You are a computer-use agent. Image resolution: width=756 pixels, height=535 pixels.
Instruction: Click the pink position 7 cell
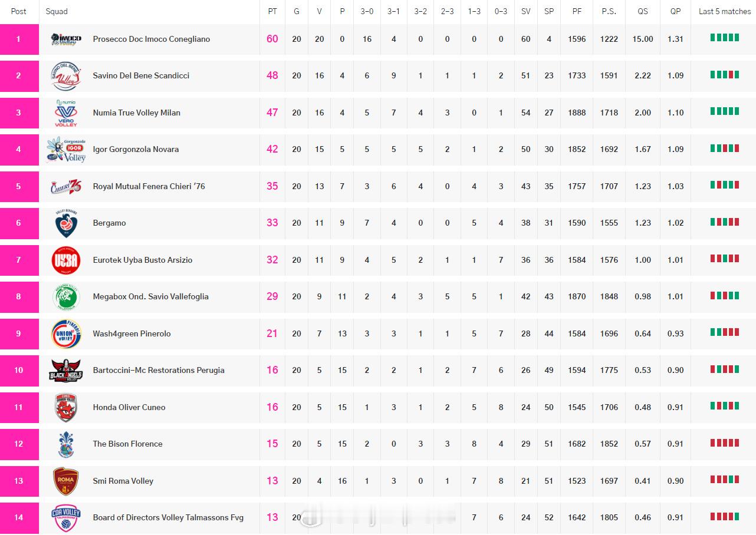tap(19, 260)
